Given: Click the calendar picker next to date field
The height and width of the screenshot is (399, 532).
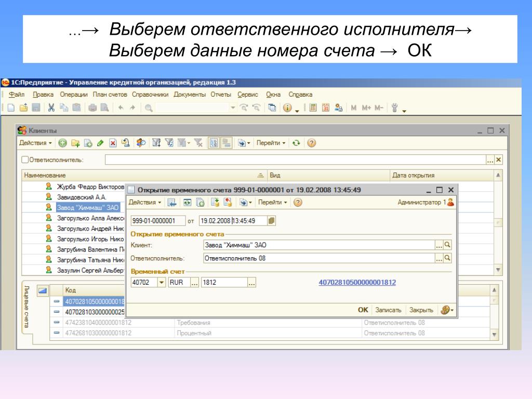Looking at the screenshot, I should click(x=271, y=221).
